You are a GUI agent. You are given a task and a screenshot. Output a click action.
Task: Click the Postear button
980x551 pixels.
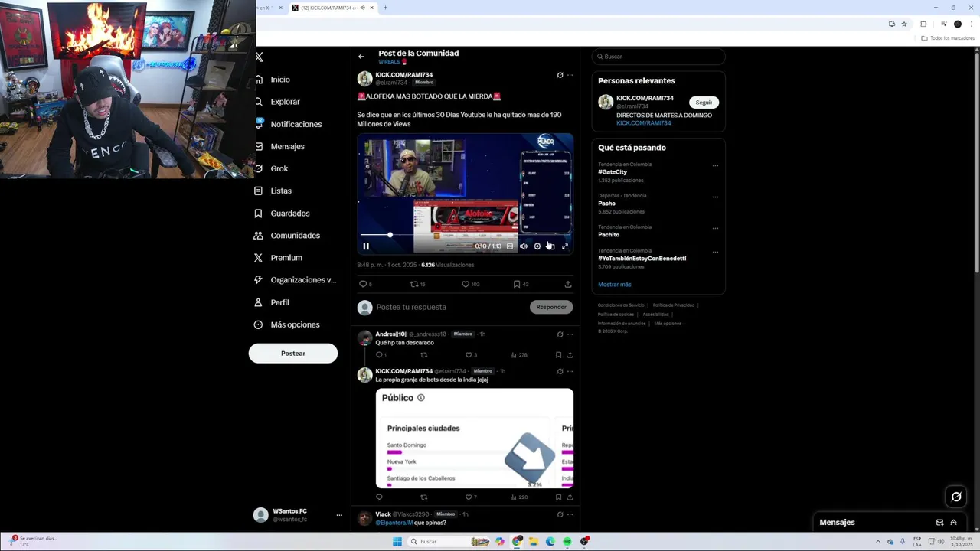click(292, 353)
